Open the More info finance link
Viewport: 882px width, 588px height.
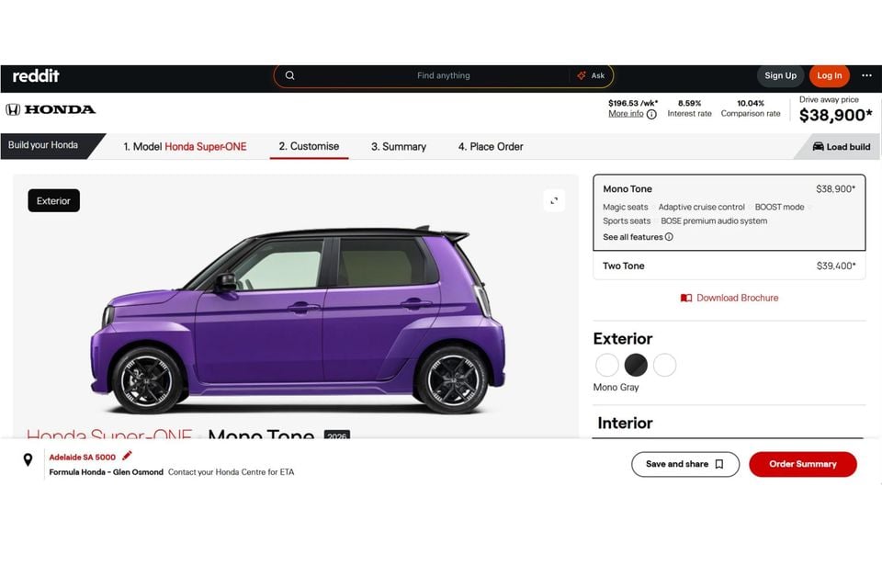coord(626,114)
